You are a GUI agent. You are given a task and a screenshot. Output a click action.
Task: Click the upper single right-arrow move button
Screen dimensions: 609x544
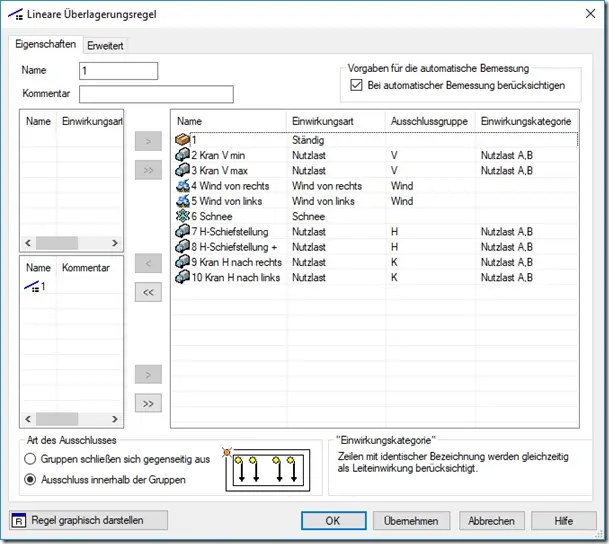tap(148, 141)
